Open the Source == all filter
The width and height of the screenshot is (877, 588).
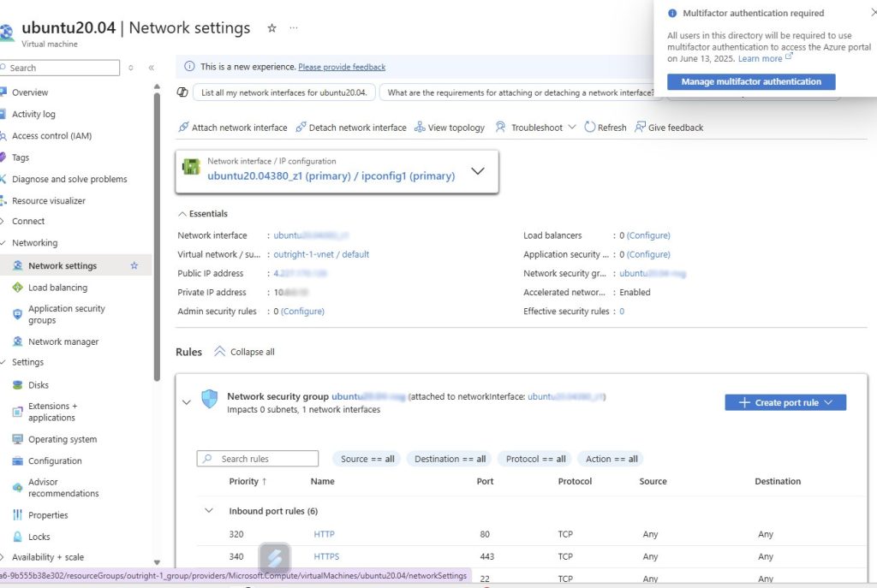tap(367, 459)
